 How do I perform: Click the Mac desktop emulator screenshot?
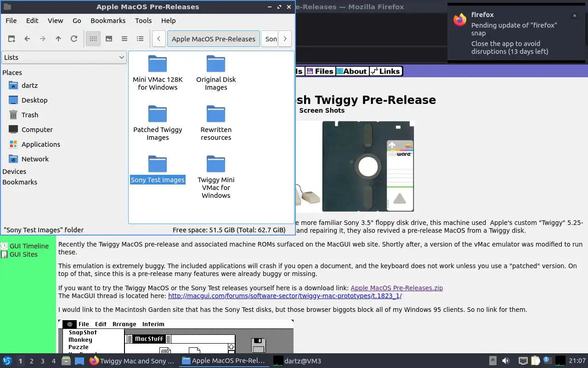[x=176, y=337]
